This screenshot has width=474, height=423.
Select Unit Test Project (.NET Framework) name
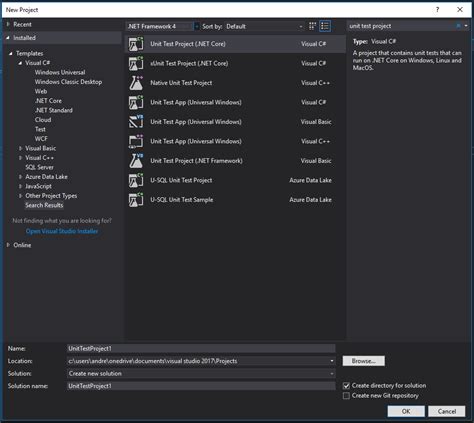[x=196, y=161]
